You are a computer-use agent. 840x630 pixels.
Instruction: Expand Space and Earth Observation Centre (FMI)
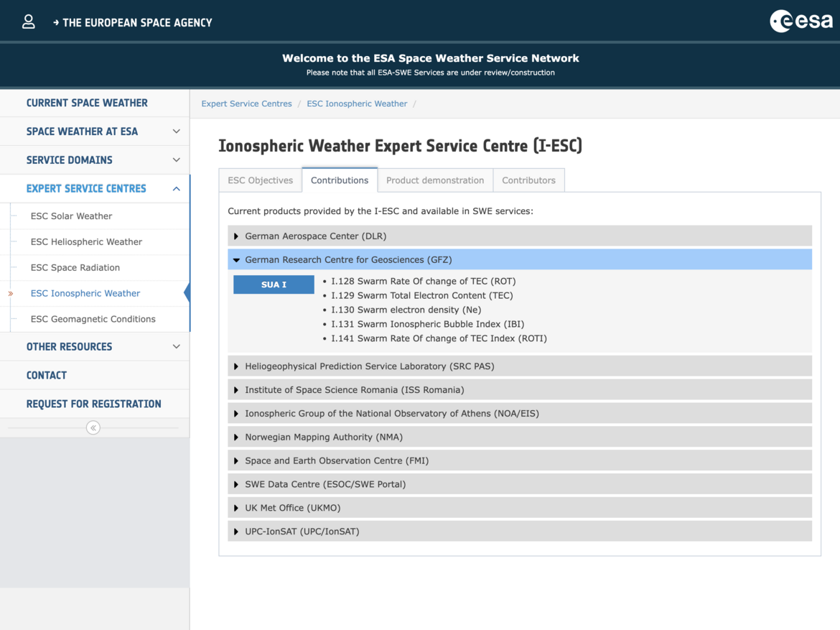tap(520, 460)
